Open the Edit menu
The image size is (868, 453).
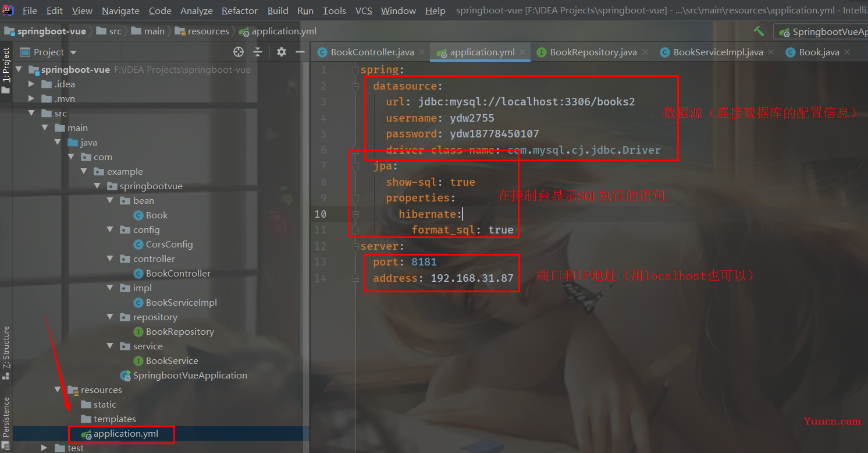coord(55,10)
